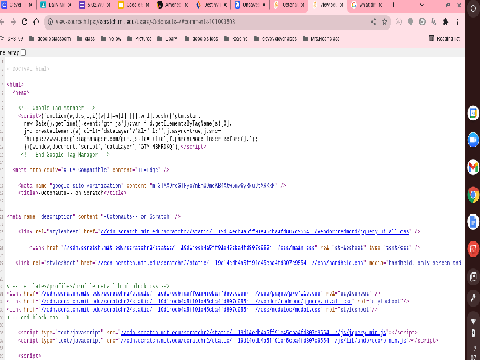
Task: Open the Chrome extensions puzzle icon
Action: [x=445, y=22]
